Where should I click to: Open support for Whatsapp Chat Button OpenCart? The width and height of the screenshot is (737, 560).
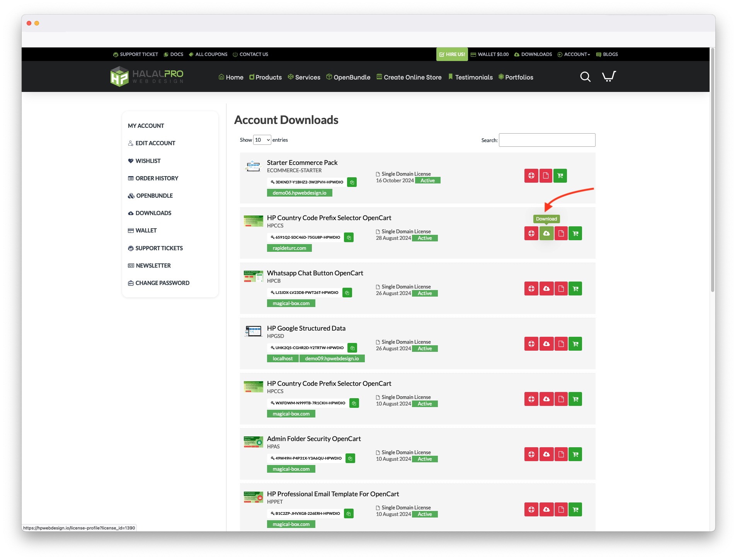(x=531, y=288)
